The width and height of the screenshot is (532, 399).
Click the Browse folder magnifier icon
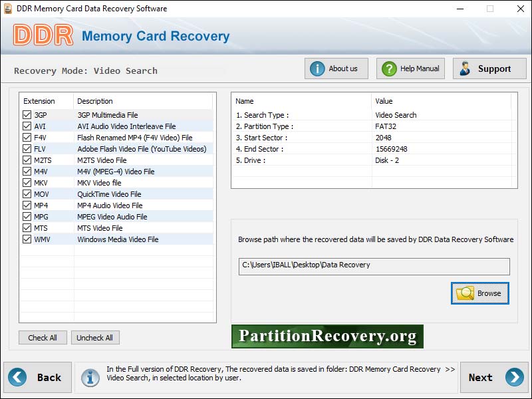pos(465,293)
